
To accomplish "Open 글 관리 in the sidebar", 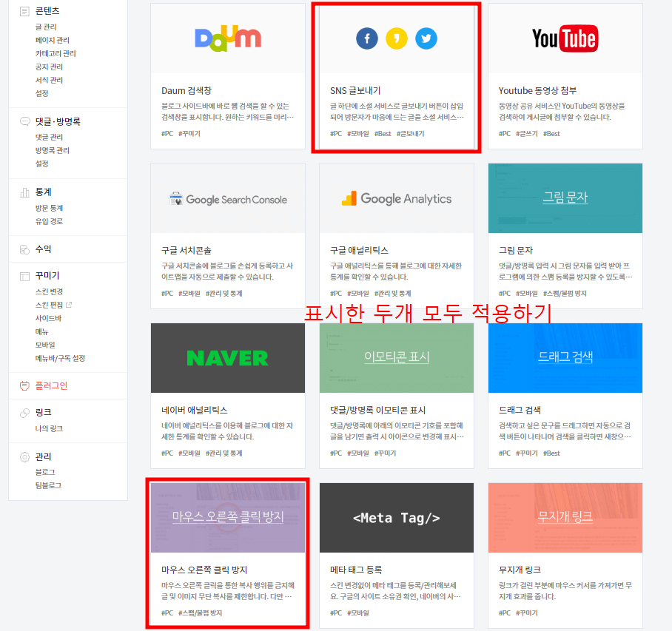I will (x=46, y=27).
